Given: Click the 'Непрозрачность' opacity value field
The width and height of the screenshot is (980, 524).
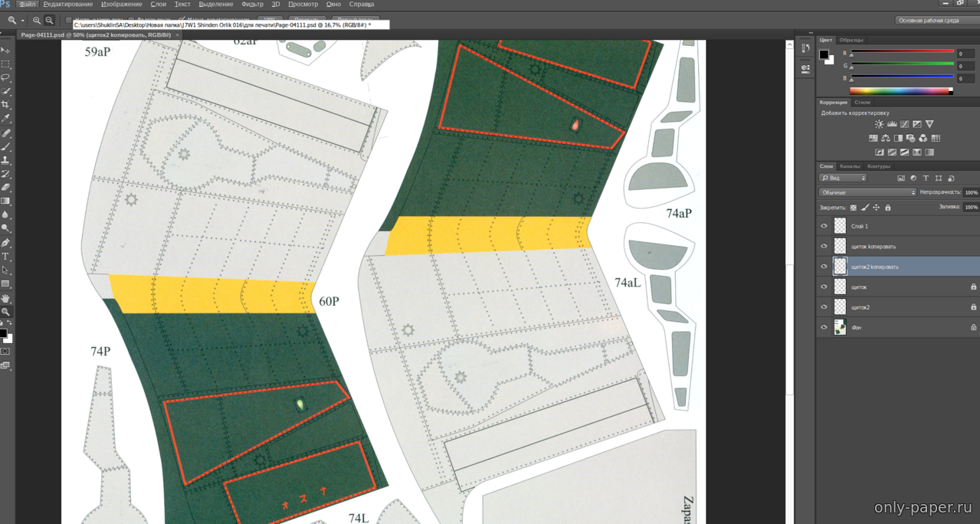Looking at the screenshot, I should pos(971,192).
